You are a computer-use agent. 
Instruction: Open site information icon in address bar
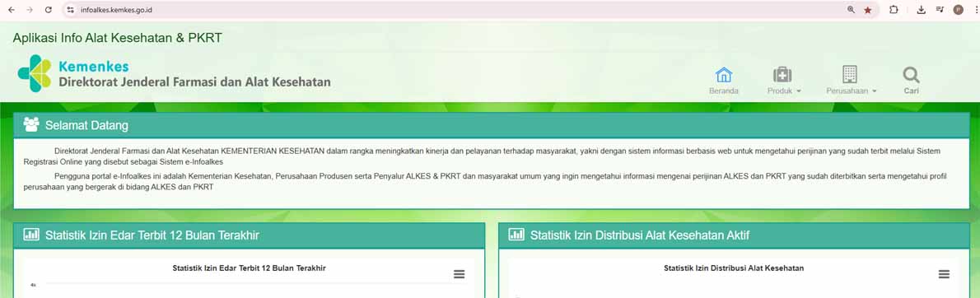pyautogui.click(x=71, y=10)
